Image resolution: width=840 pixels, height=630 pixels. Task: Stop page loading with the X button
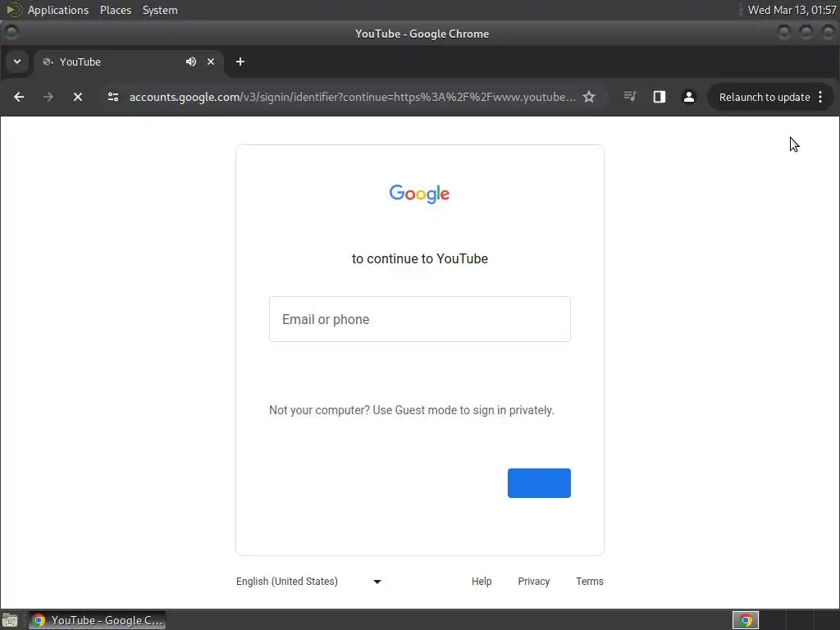coord(78,97)
